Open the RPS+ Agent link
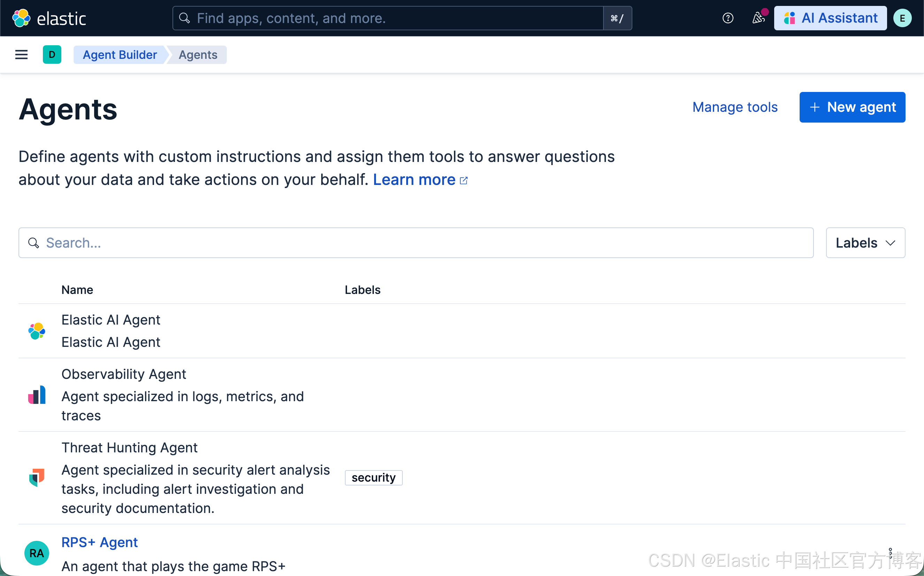Viewport: 924px width, 576px height. [99, 542]
